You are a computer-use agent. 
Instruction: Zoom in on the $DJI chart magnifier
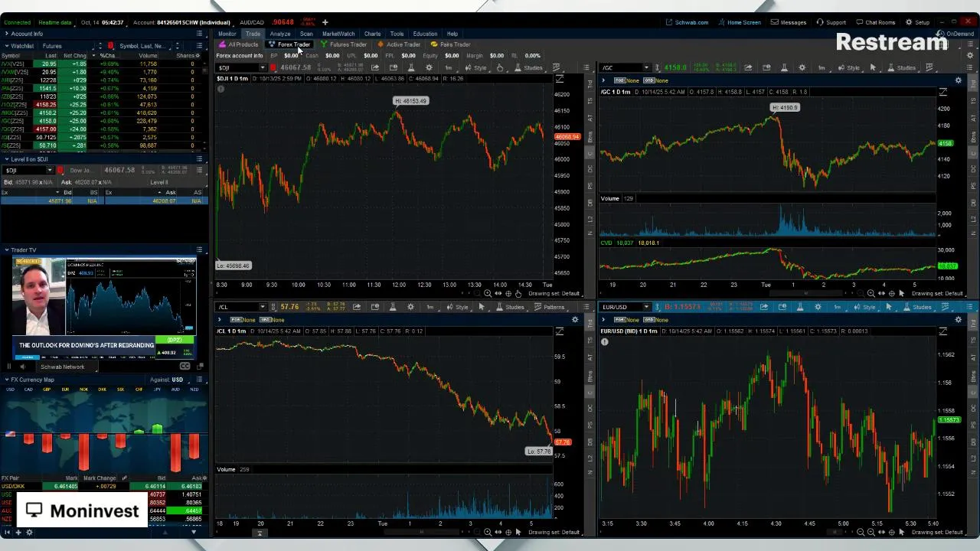point(488,293)
